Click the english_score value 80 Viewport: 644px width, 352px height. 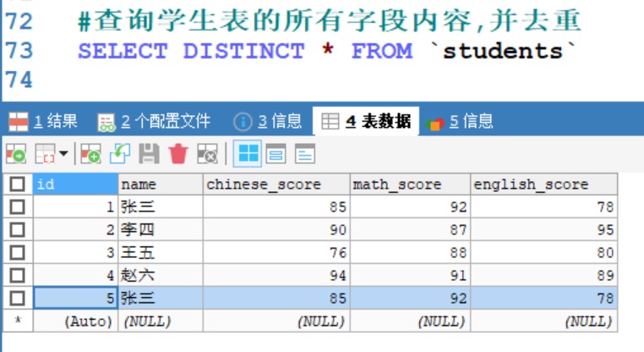pos(544,252)
